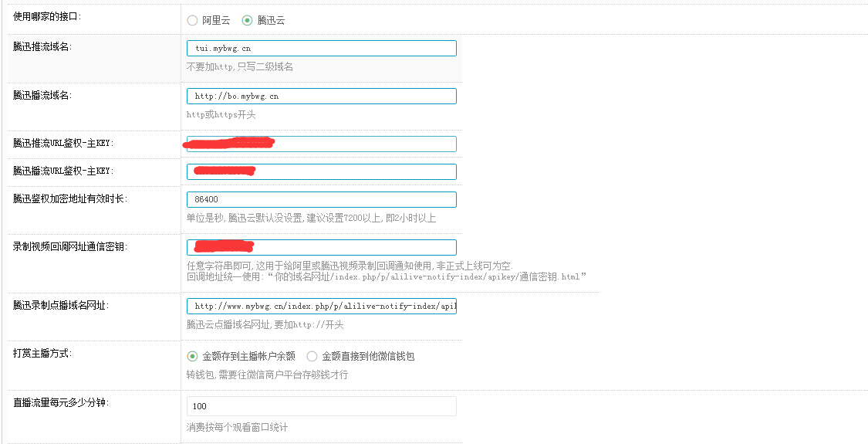
Task: Click hint text 转钱包,需要往微信商户平台存够钱才行
Action: (267, 375)
